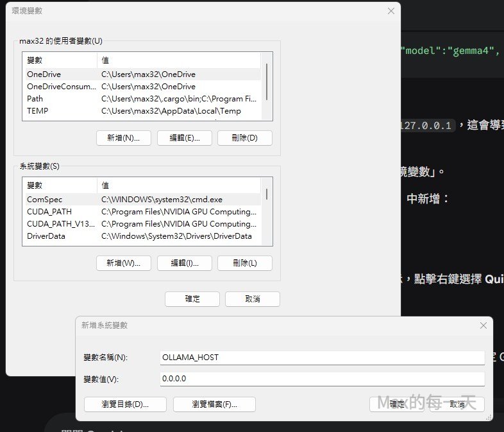This screenshot has height=432, width=504.
Task: Click New (新增) button for system variables
Action: tap(123, 263)
